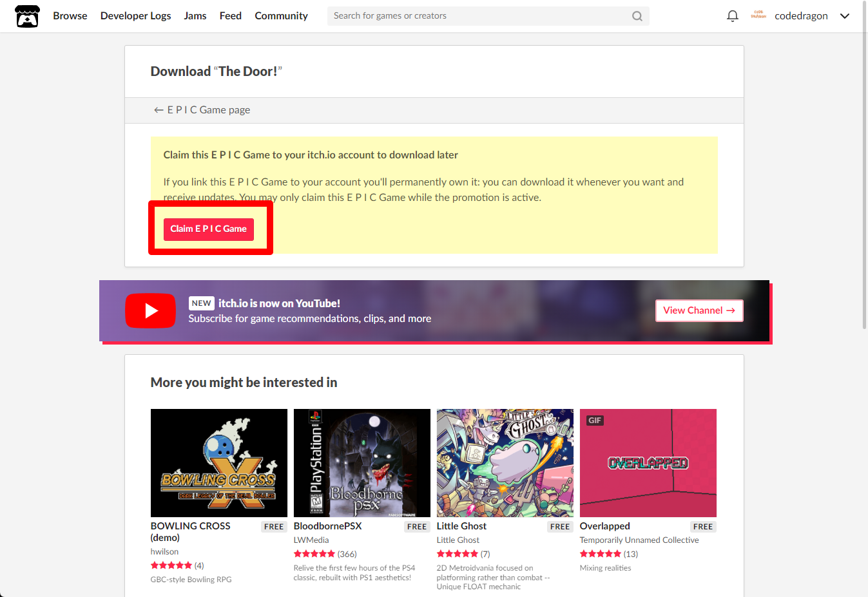Go to the Community section
The height and width of the screenshot is (597, 868).
click(281, 15)
